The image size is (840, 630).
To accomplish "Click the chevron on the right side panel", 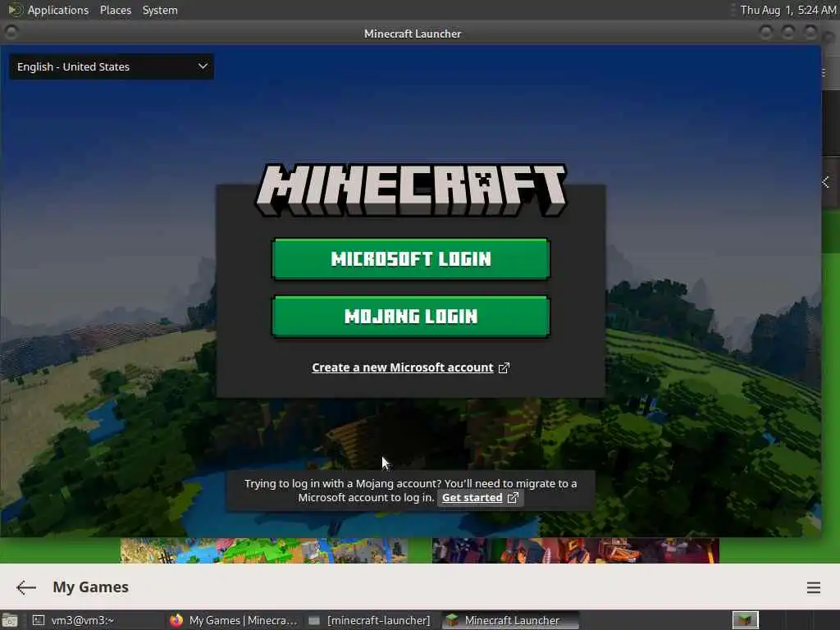I will click(826, 182).
